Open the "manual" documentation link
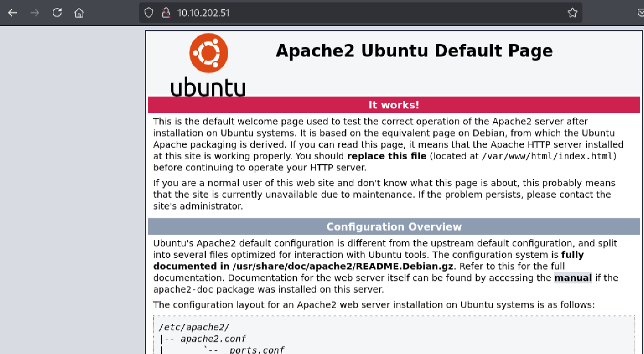Image resolution: width=644 pixels, height=354 pixels. pos(573,278)
